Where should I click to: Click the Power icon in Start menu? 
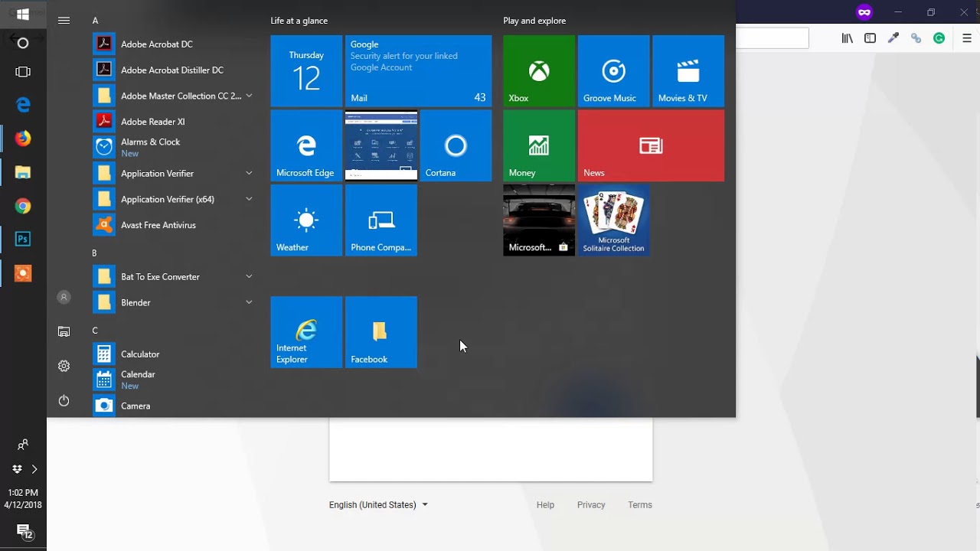tap(64, 401)
